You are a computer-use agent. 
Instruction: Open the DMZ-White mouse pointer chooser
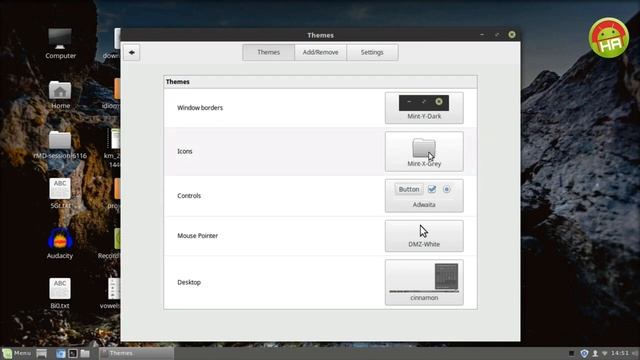tap(424, 236)
